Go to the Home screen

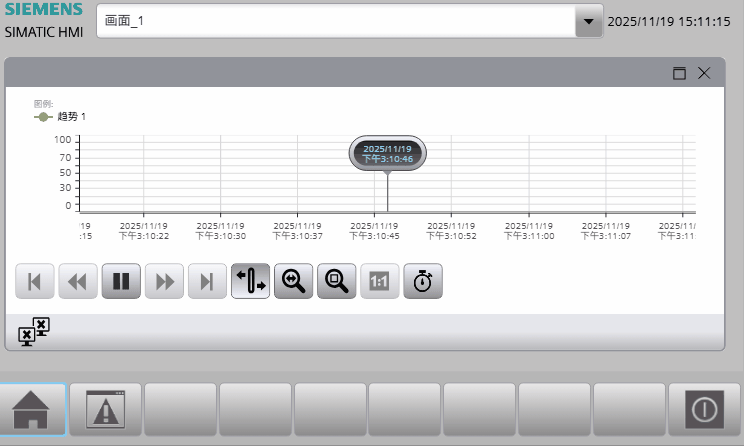33,410
